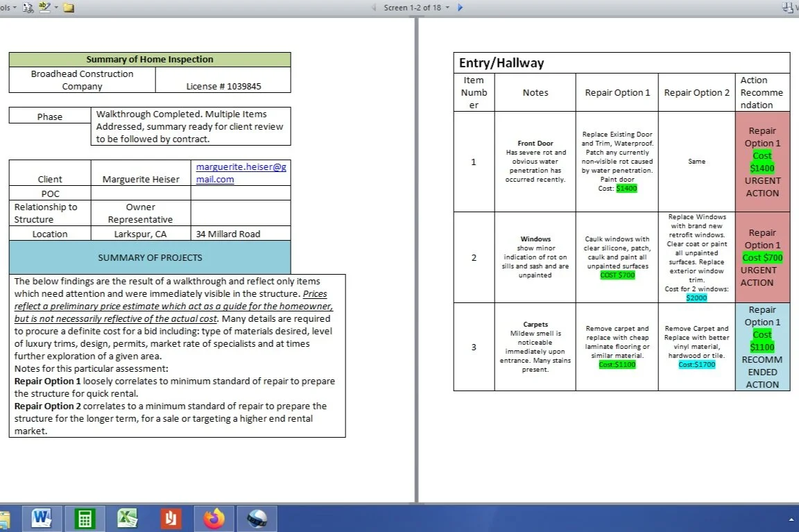Click the Entry/Hallway table title

coord(621,62)
